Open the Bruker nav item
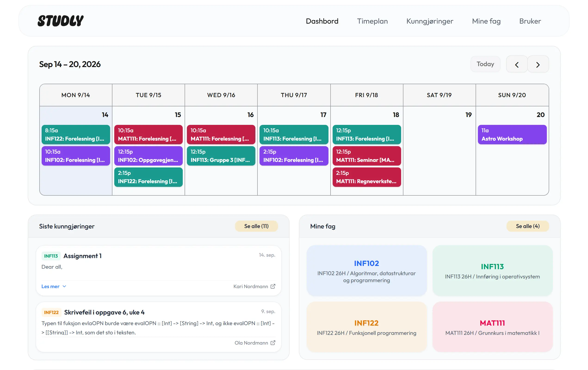Screen dimensions: 588x370 click(x=530, y=21)
